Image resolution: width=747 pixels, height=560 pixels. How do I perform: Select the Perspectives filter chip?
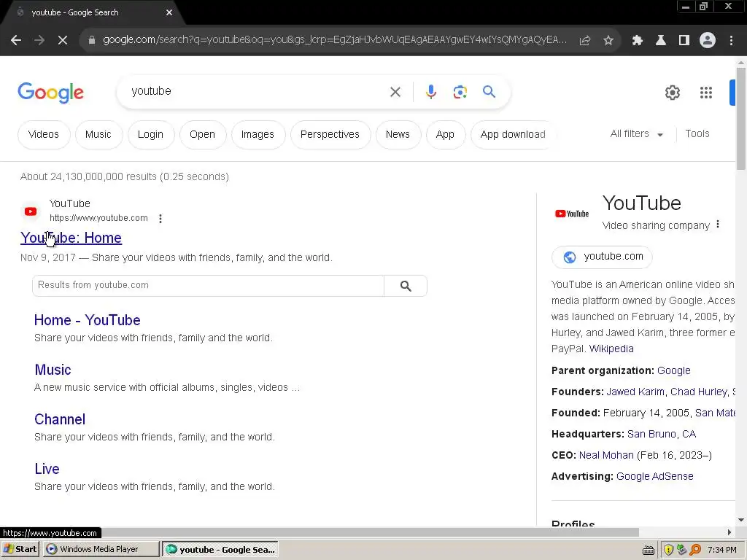pyautogui.click(x=330, y=135)
